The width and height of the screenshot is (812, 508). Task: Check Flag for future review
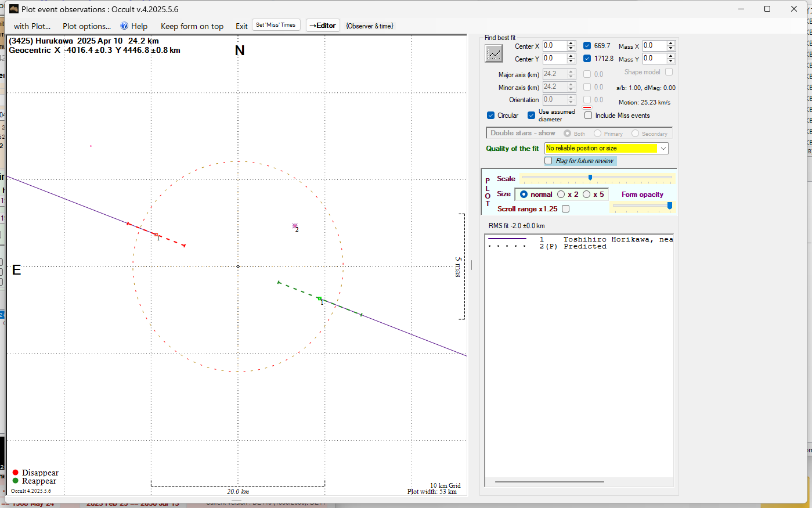click(548, 161)
